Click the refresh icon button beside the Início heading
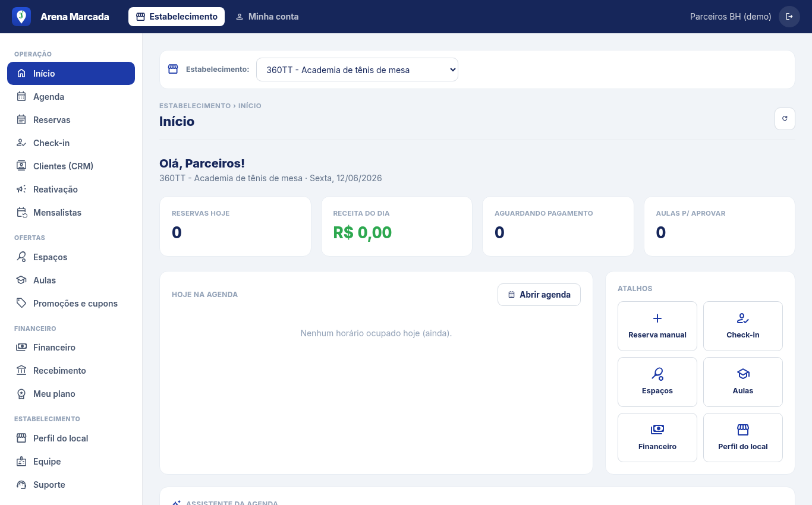Screen dimensions: 812x505 [x=785, y=119]
